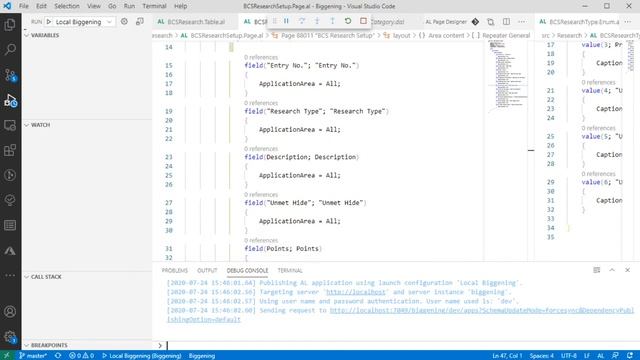Open the Explorer view in activity bar
This screenshot has width=640, height=360.
pyautogui.click(x=10, y=25)
